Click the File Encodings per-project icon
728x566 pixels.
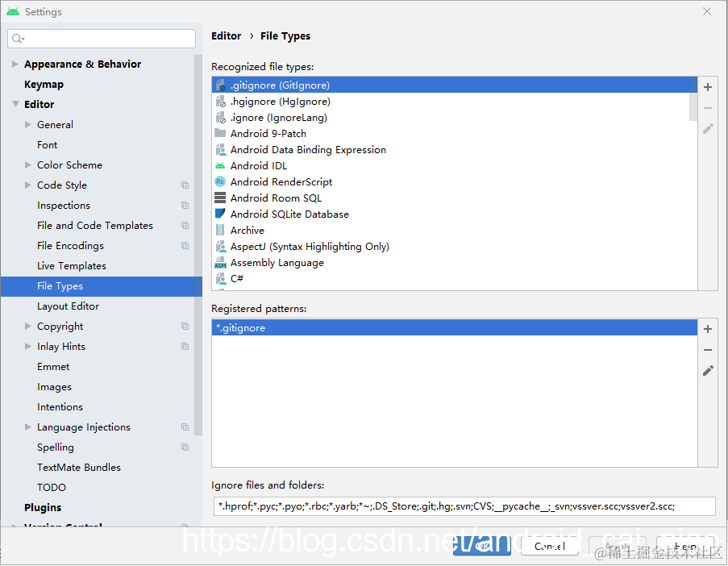[185, 246]
